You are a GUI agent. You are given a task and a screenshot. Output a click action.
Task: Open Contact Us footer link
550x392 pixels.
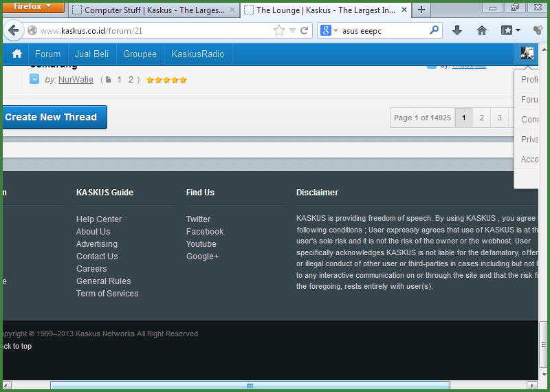97,257
